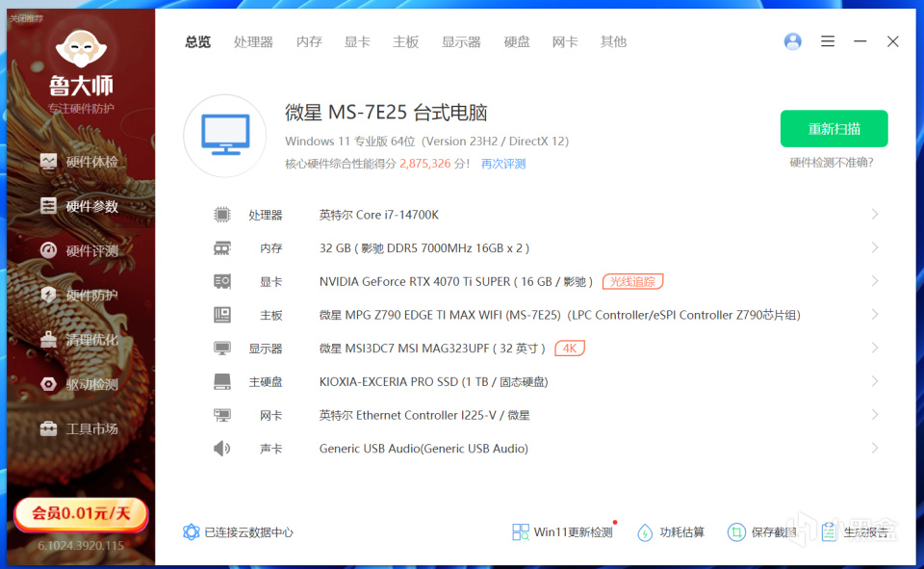Switch to the 网卡 tab
The image size is (924, 569).
[565, 41]
